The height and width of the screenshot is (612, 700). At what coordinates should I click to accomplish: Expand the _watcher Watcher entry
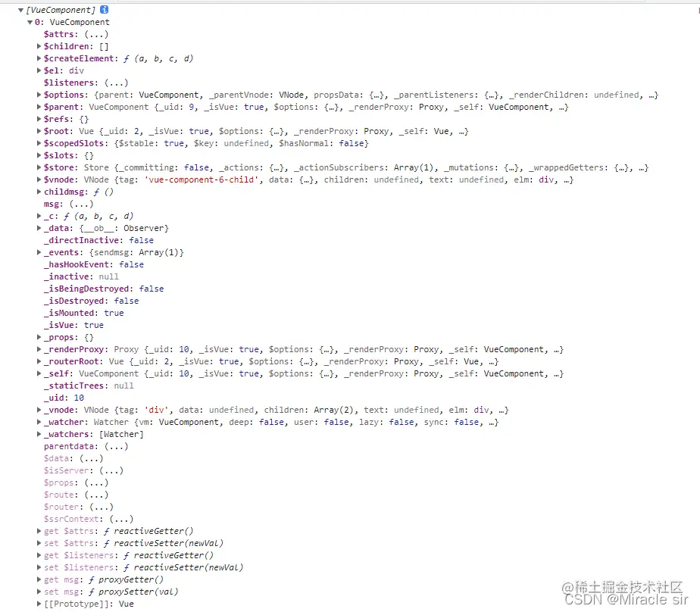pyautogui.click(x=39, y=422)
